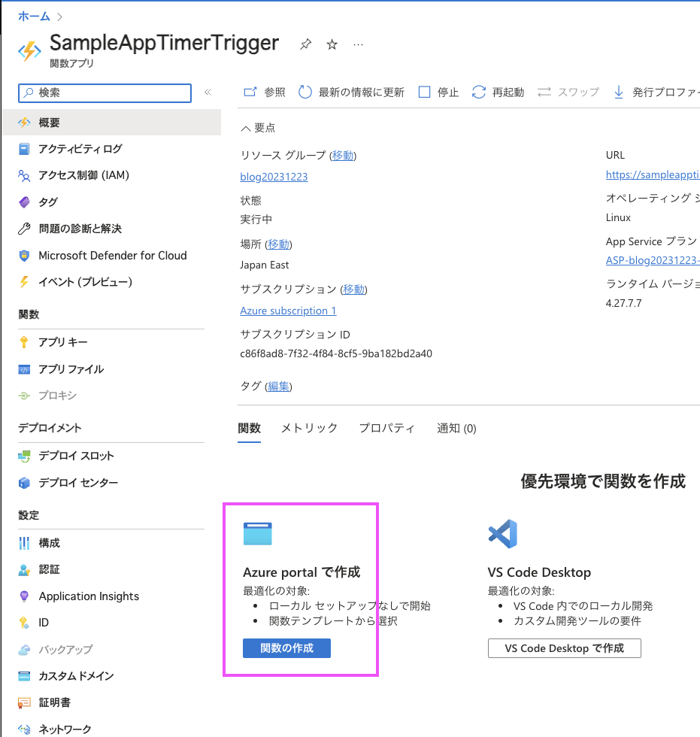Image resolution: width=700 pixels, height=737 pixels.
Task: Switch to the プロパティ tab
Action: tap(387, 428)
